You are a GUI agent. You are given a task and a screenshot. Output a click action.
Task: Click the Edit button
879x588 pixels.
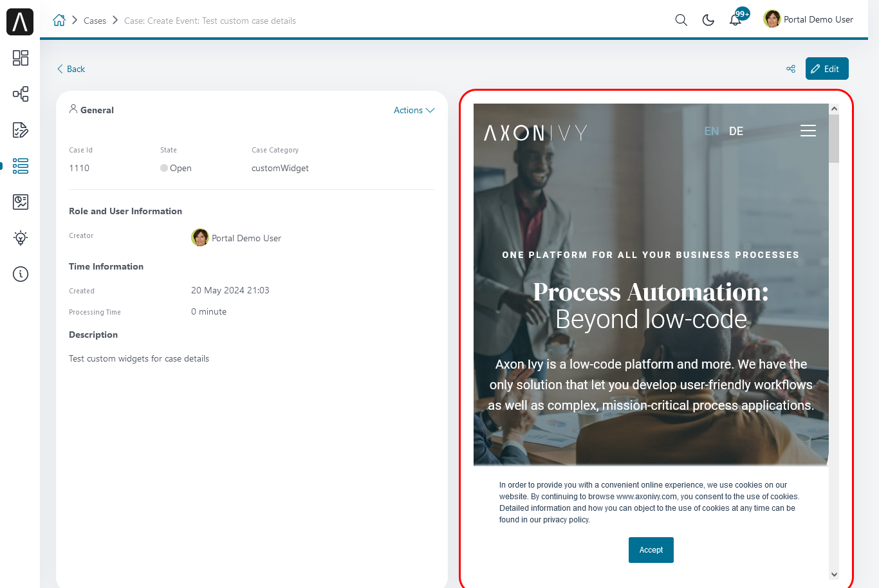click(x=827, y=69)
